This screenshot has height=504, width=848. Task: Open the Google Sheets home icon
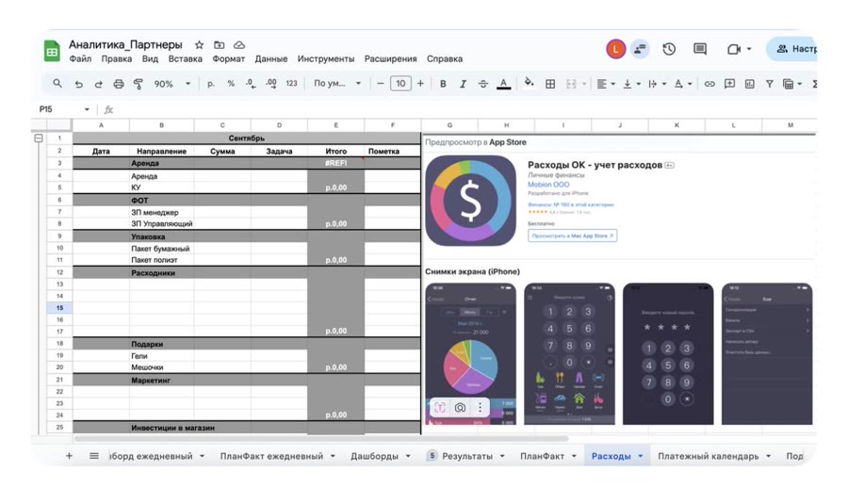(x=52, y=52)
